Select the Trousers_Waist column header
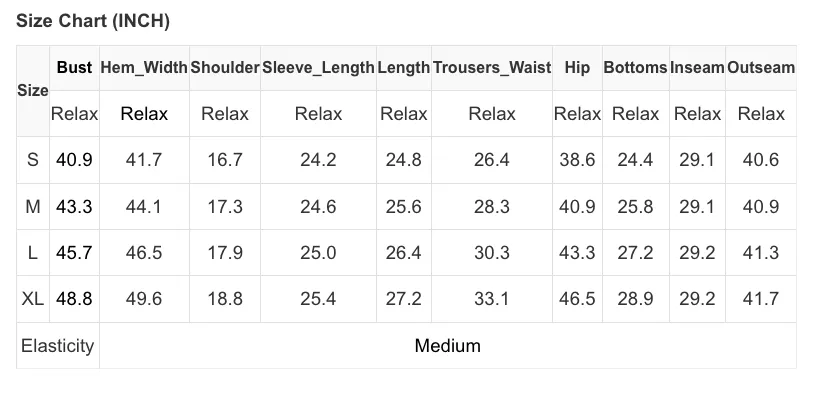The height and width of the screenshot is (398, 824). [x=492, y=67]
